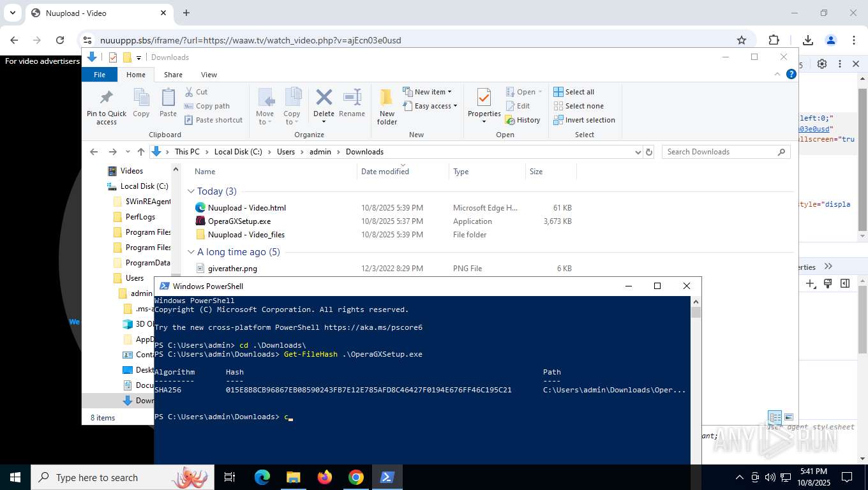Select Nuupload - Video_files folder
Viewport: 868px width, 490px height.
pyautogui.click(x=246, y=235)
